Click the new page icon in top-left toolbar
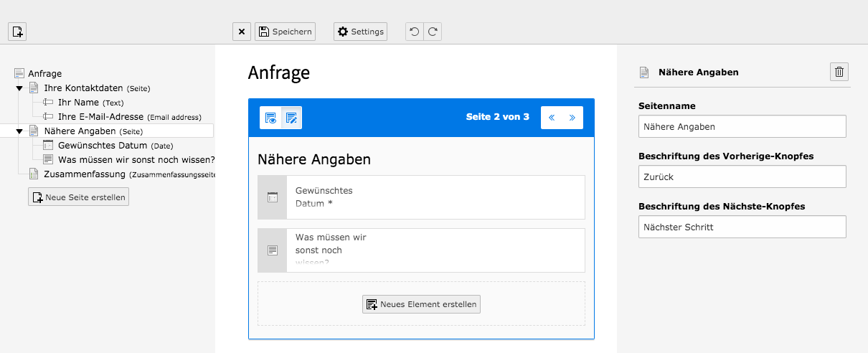Screen dimensions: 868x353 pyautogui.click(x=17, y=32)
